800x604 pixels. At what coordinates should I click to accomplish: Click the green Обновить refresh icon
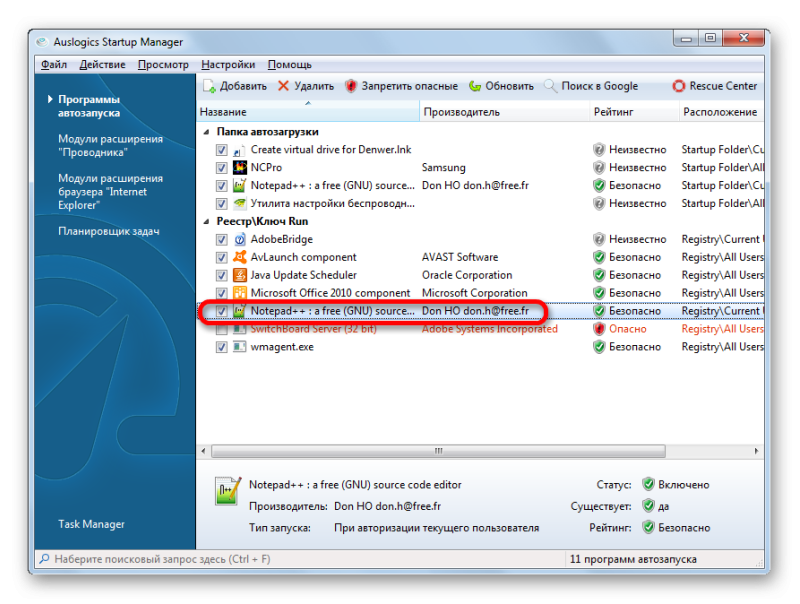coord(475,86)
